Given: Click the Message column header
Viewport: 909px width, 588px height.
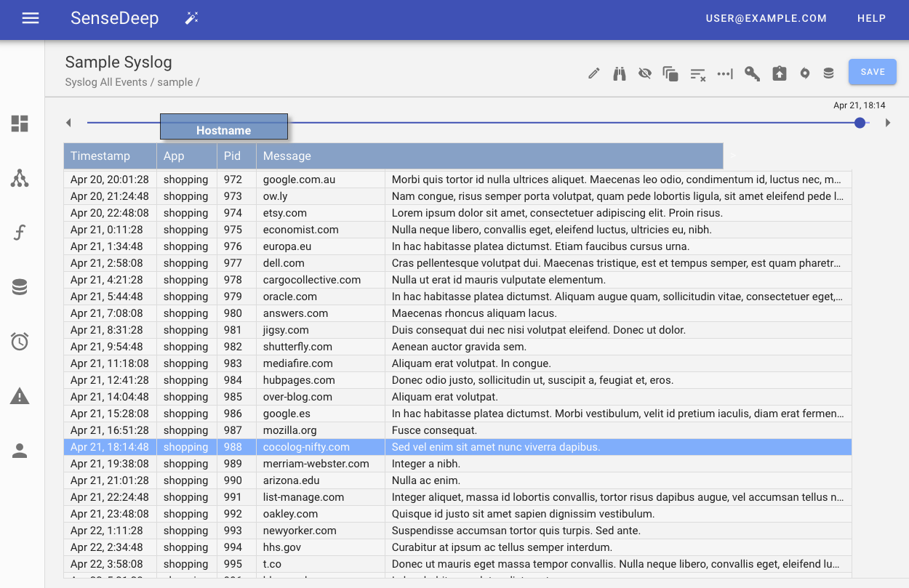Looking at the screenshot, I should coord(490,156).
